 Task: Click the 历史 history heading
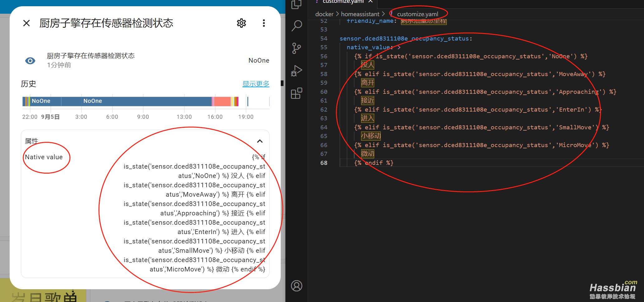click(29, 84)
